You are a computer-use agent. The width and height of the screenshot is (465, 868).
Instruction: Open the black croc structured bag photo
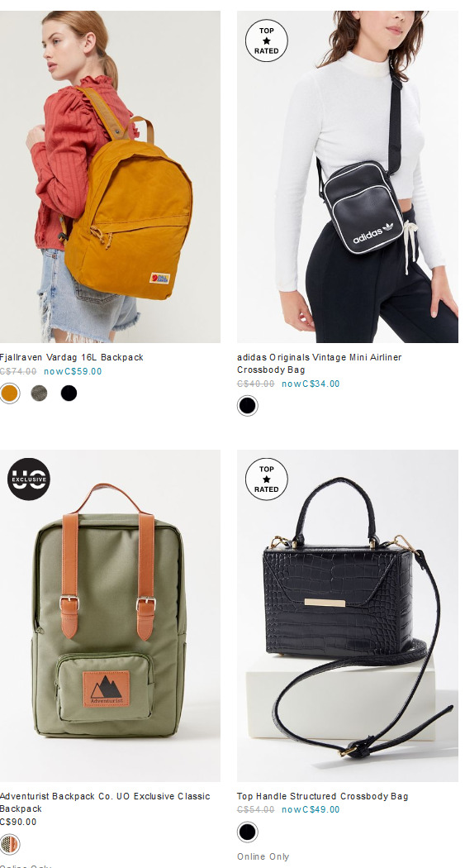347,616
